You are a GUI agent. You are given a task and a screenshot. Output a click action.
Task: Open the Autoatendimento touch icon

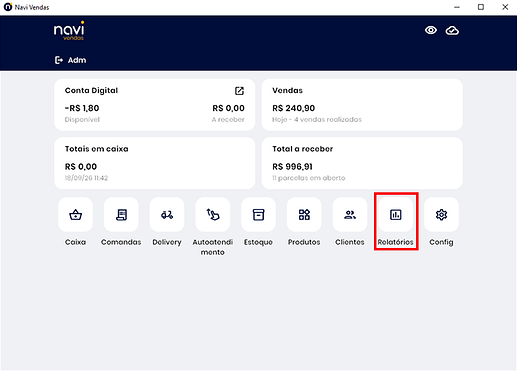point(213,215)
